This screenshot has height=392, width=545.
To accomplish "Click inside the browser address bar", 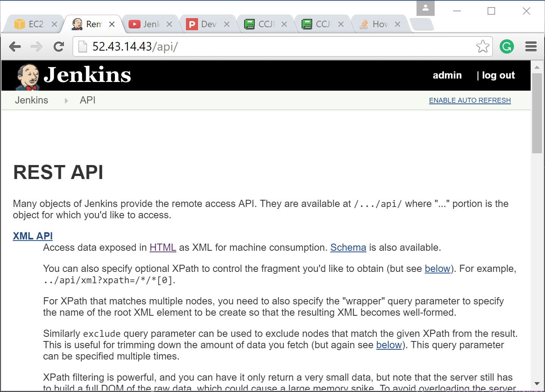I will tap(265, 46).
